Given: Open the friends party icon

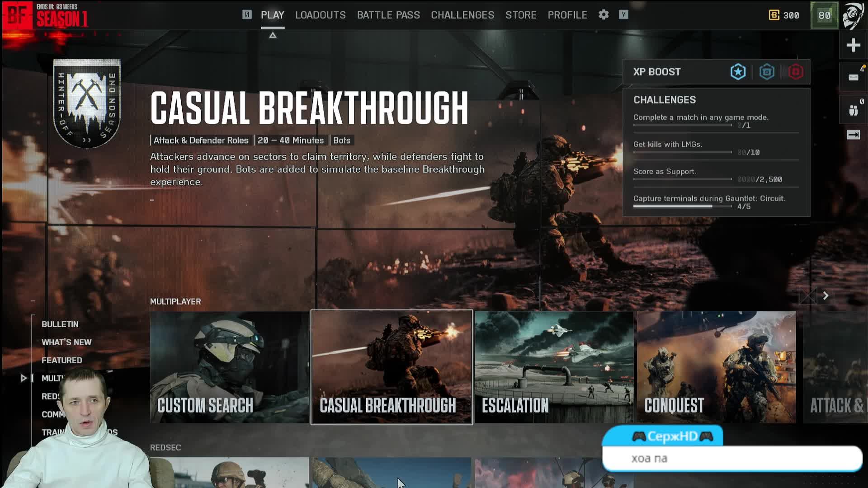Looking at the screenshot, I should tap(853, 110).
